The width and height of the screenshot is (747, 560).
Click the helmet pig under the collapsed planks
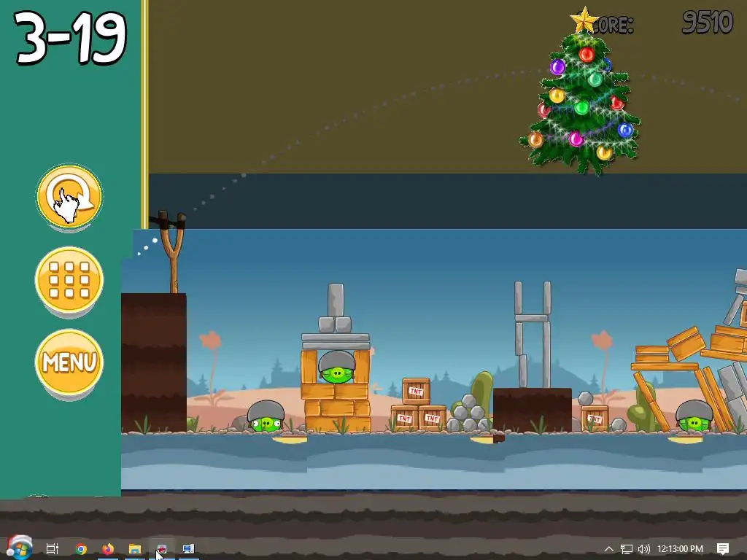pos(694,415)
